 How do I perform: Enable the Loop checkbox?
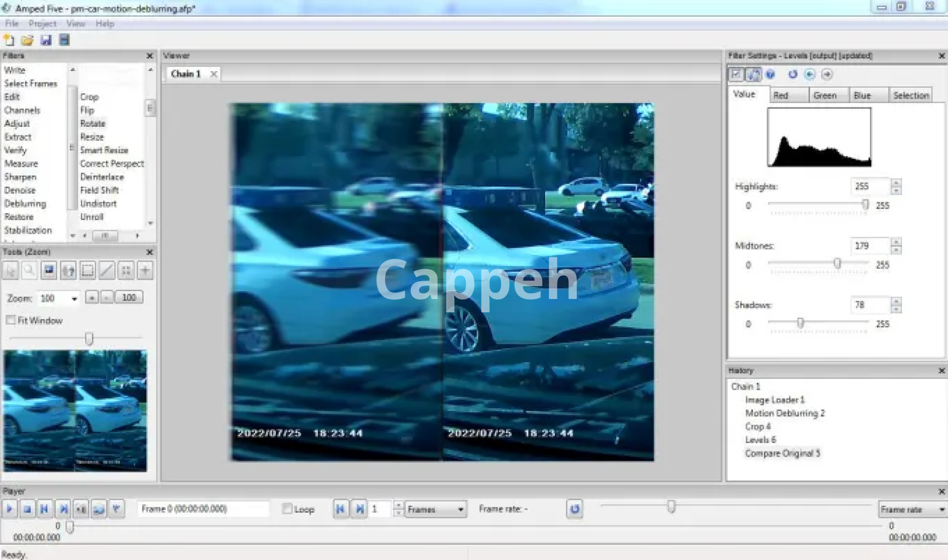pos(287,509)
